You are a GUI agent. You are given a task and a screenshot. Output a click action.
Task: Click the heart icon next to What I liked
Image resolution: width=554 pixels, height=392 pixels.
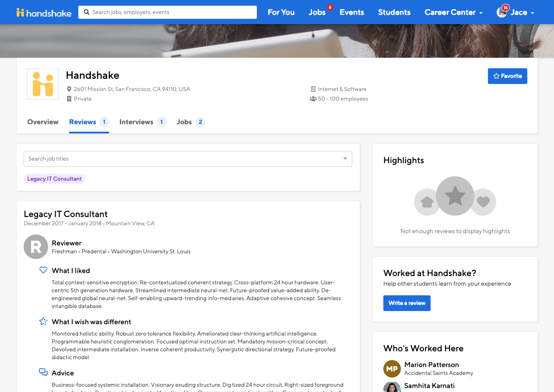point(43,269)
